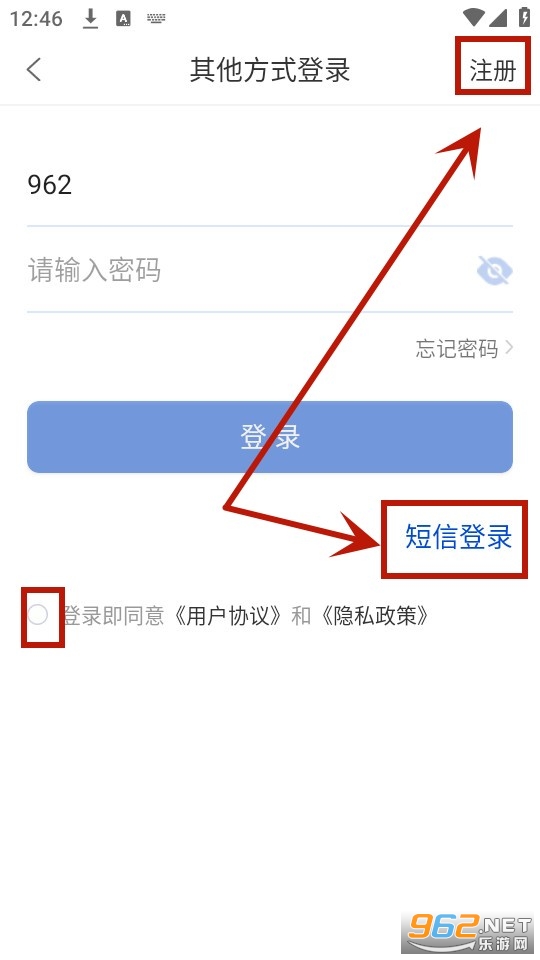This screenshot has width=540, height=960.
Task: Focus the account field showing 962
Action: 269,185
